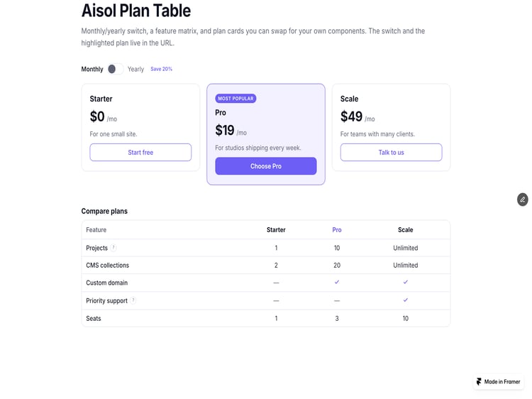The image size is (532, 399).
Task: Click the Custom domain checkmark under Pro
Action: pos(336,282)
